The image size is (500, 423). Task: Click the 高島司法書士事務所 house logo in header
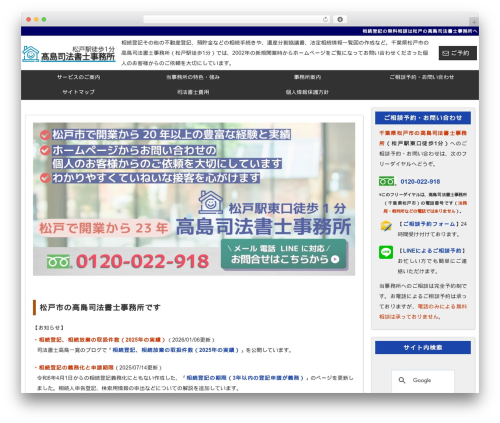click(69, 54)
